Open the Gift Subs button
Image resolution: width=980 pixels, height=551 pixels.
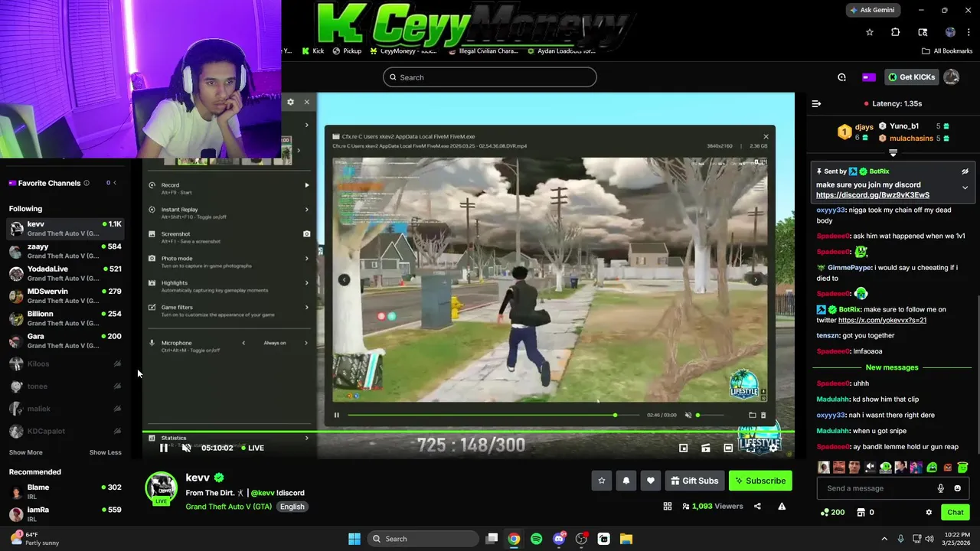tap(694, 481)
